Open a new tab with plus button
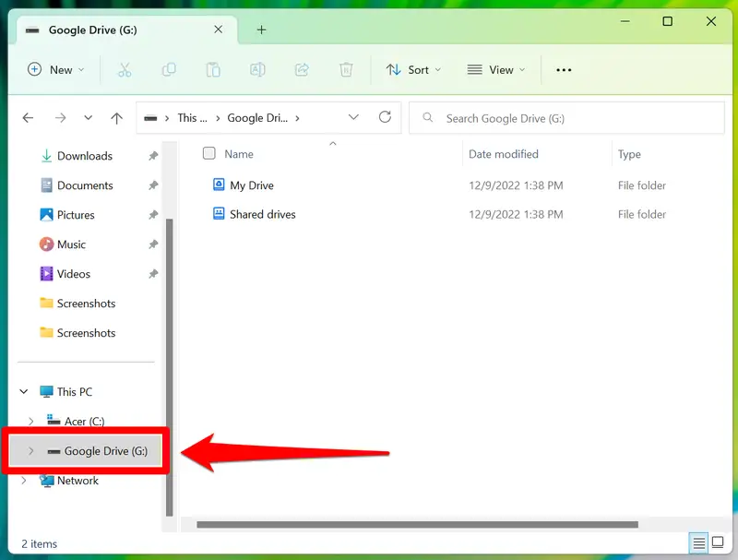738x560 pixels. pyautogui.click(x=261, y=30)
